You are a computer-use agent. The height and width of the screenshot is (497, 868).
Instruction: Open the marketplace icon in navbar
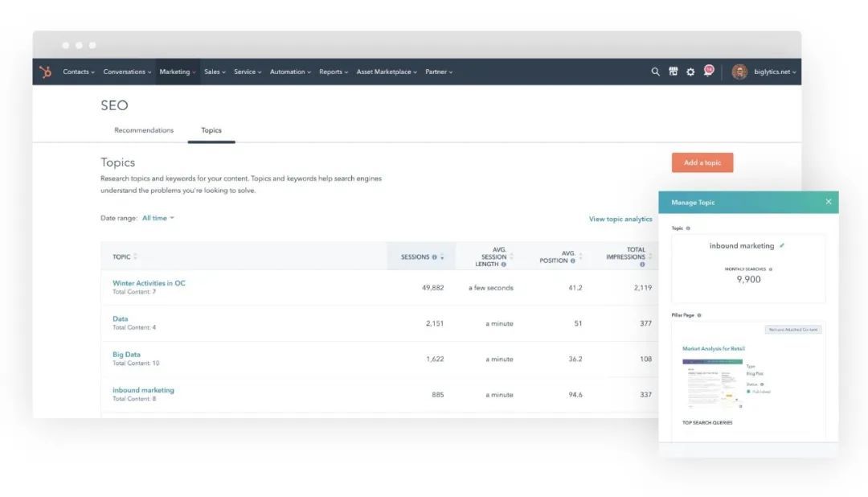pos(673,72)
